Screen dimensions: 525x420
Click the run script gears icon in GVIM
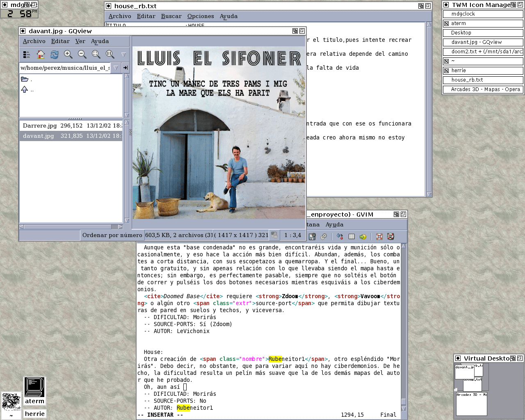[x=324, y=237]
